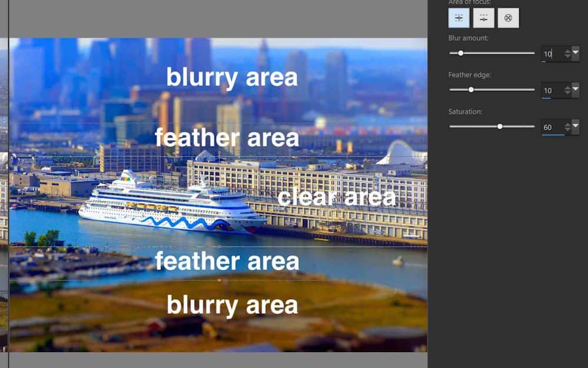Select the radial area of focus icon
Screen dimensions: 588x368
point(508,18)
